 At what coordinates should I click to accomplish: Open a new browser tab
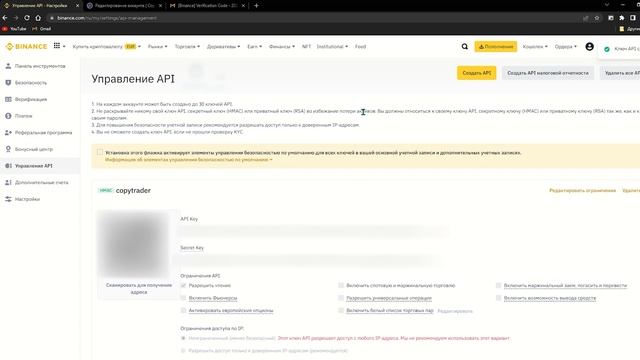pyautogui.click(x=256, y=6)
